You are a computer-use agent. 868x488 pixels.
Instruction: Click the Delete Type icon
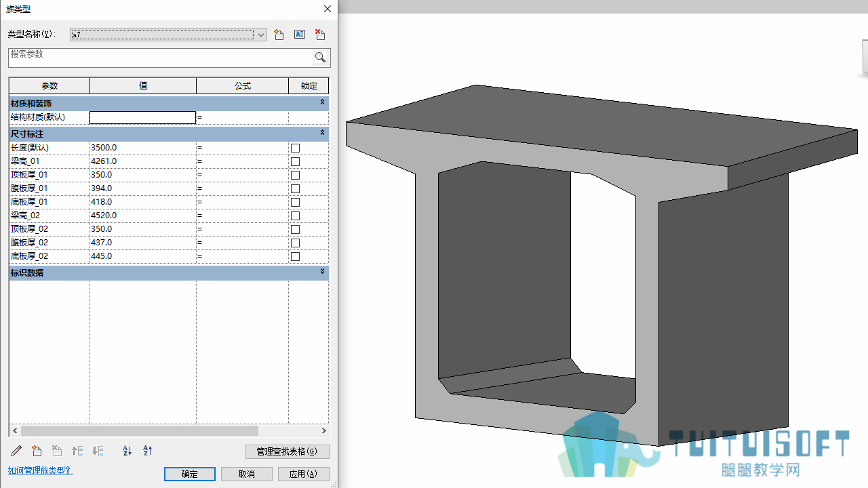point(320,35)
